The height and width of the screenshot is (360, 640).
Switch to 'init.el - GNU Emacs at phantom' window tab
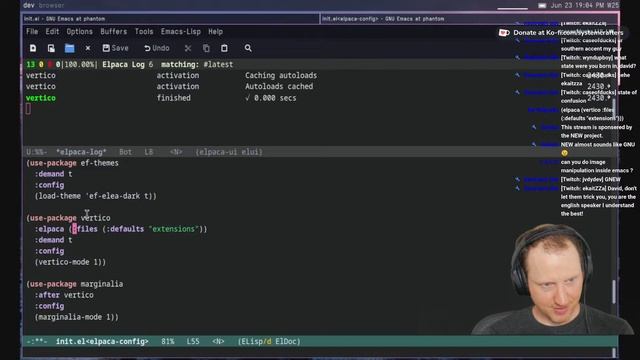171,19
